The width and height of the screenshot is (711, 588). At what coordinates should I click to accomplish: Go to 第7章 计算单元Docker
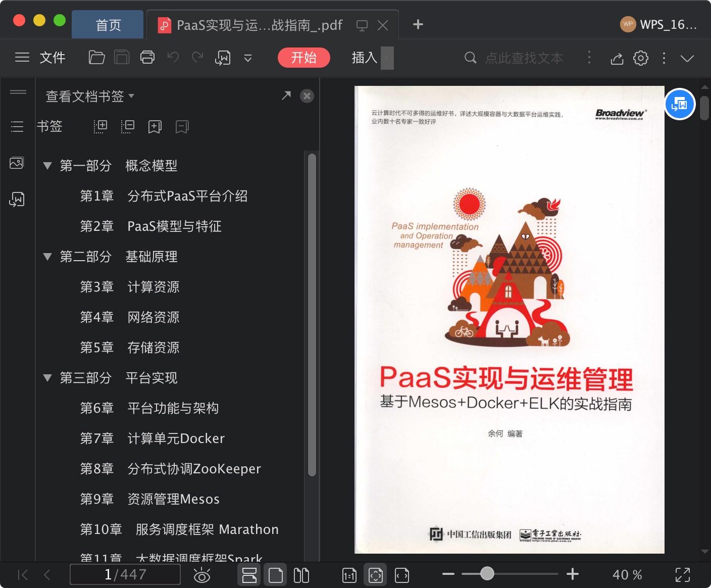pos(153,438)
